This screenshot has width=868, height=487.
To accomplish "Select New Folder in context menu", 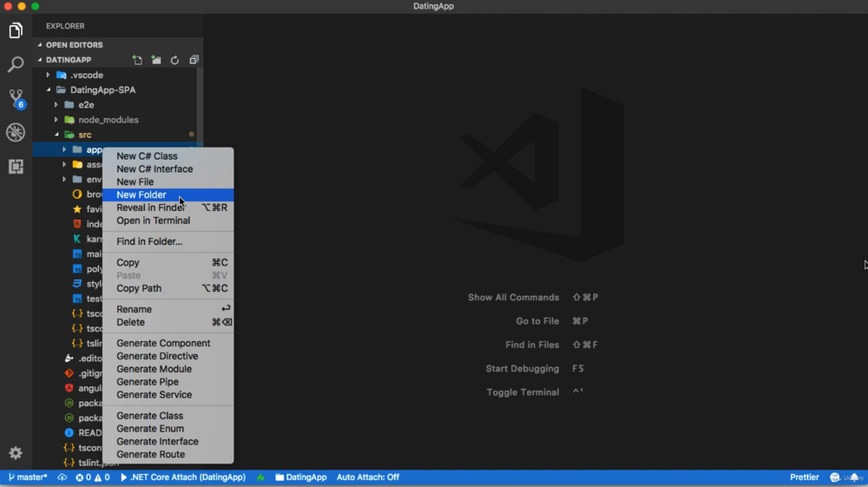I will click(x=168, y=194).
